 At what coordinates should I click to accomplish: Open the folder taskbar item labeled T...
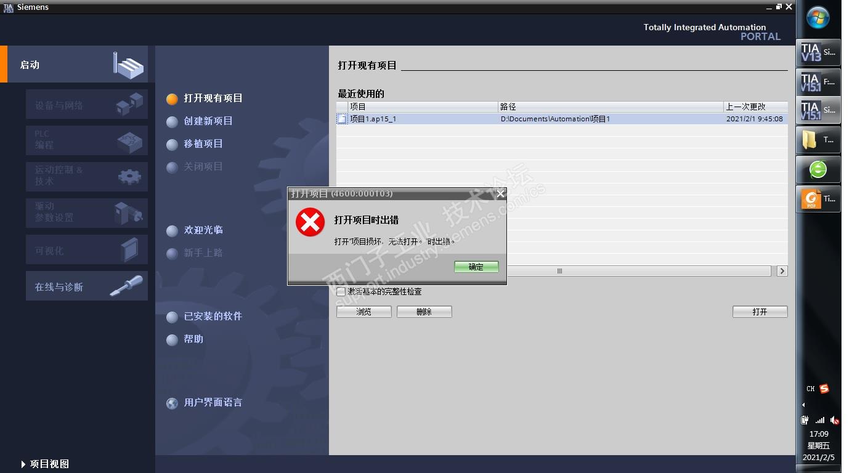(x=818, y=140)
